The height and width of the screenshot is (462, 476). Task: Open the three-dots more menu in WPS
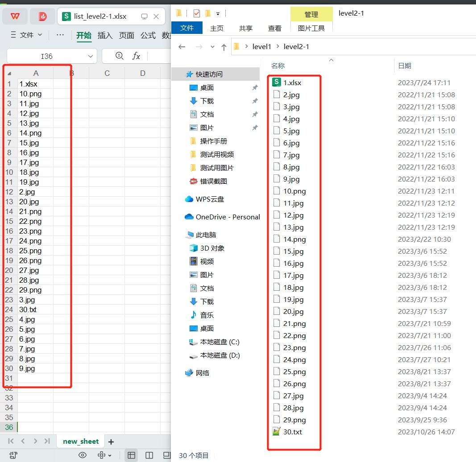(60, 35)
